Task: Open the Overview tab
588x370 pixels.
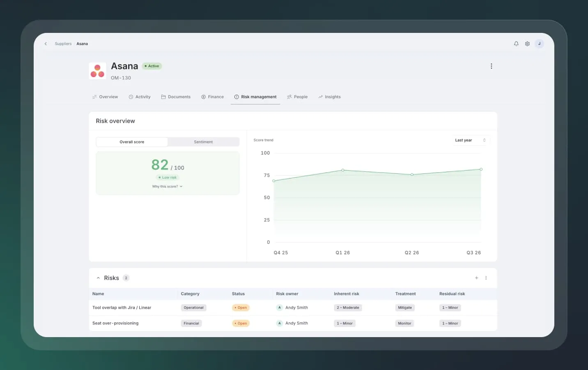Action: [105, 97]
